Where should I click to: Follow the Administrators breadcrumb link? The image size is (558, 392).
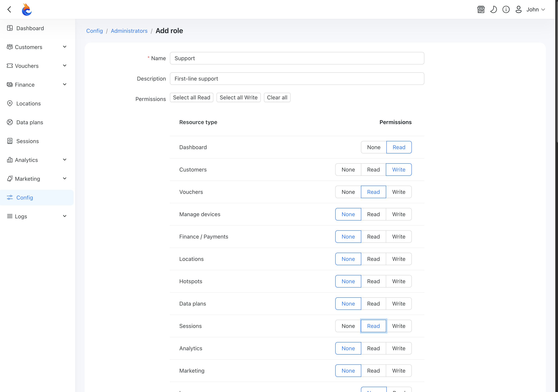(x=129, y=31)
